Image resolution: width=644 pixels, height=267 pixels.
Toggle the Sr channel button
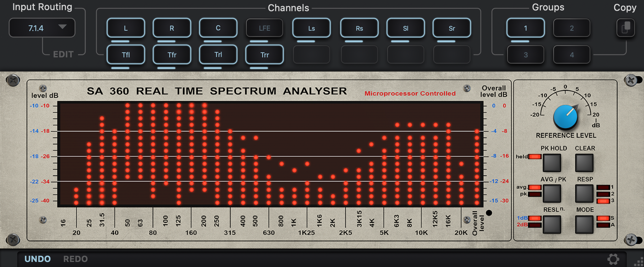pyautogui.click(x=452, y=28)
